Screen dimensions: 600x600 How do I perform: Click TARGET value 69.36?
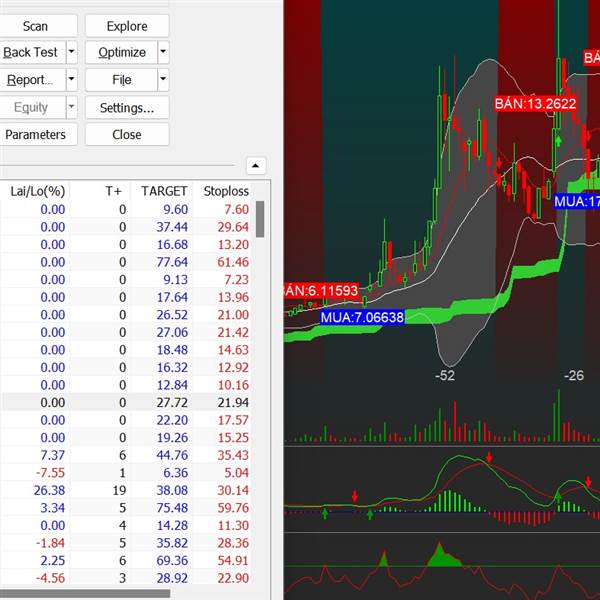coord(172,561)
